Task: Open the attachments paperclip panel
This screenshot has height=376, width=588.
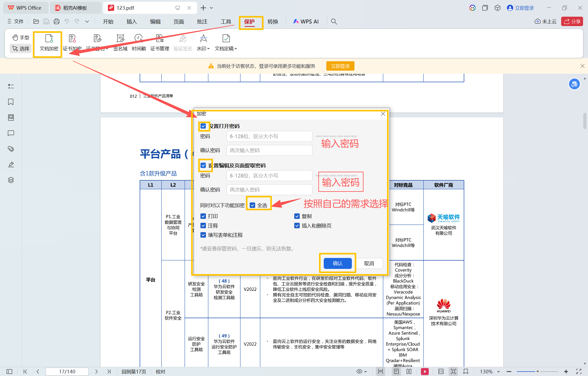Action: [11, 149]
